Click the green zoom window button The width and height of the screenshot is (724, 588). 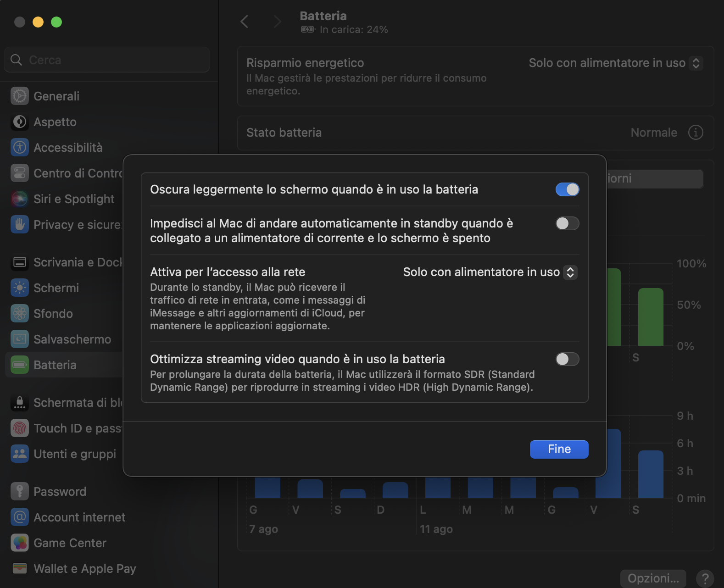point(56,22)
